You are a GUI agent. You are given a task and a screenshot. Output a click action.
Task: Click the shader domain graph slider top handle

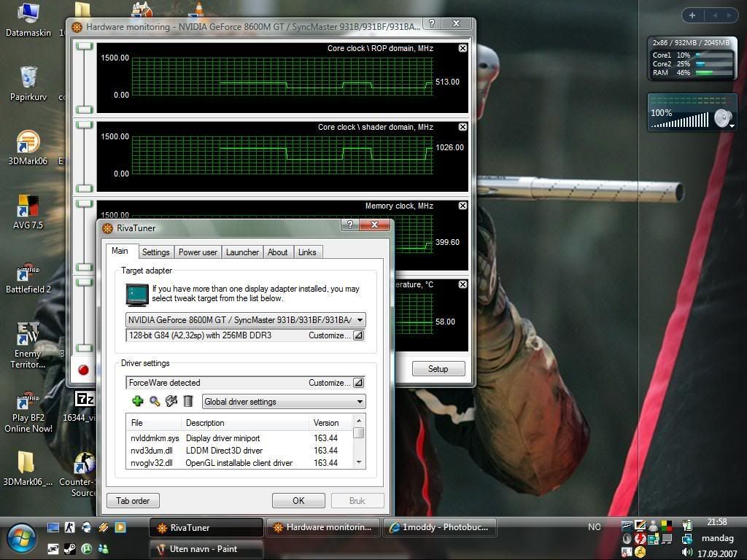pyautogui.click(x=85, y=125)
